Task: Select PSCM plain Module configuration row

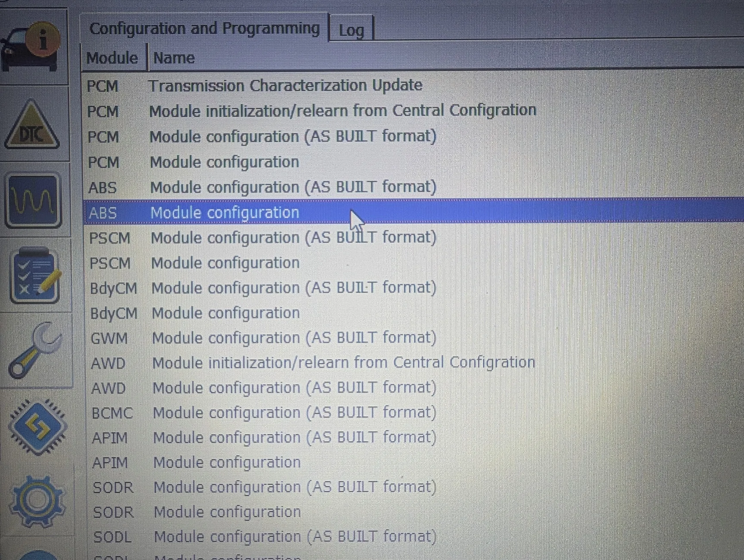Action: [x=413, y=263]
